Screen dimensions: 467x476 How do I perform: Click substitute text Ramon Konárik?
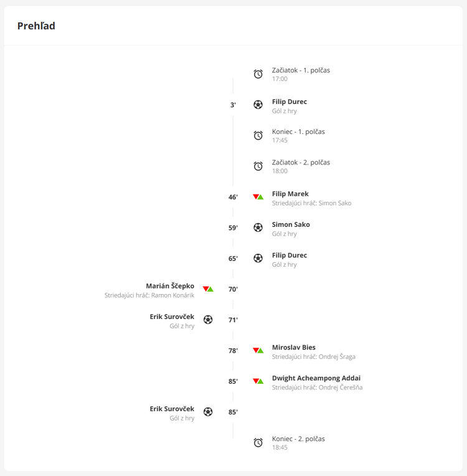172,295
